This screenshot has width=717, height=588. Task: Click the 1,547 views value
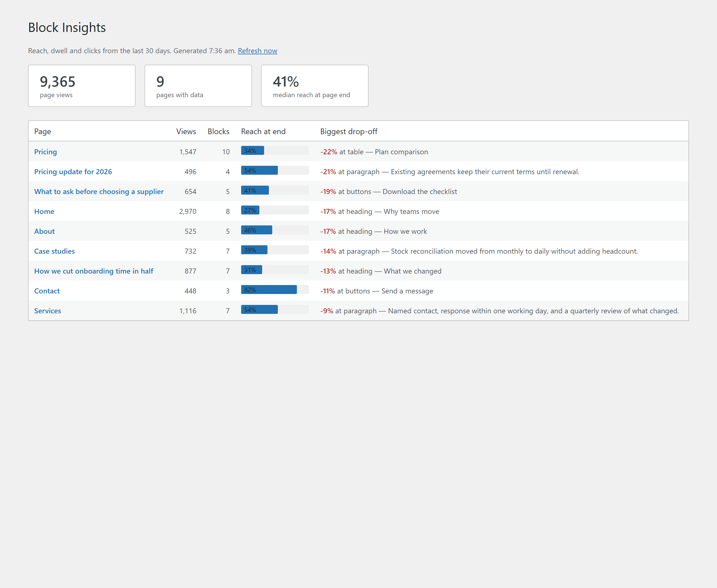188,152
